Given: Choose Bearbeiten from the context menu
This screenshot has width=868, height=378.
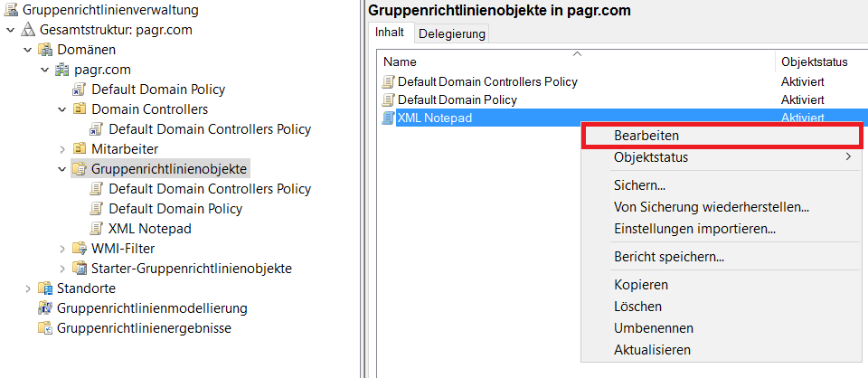Looking at the screenshot, I should 646,136.
